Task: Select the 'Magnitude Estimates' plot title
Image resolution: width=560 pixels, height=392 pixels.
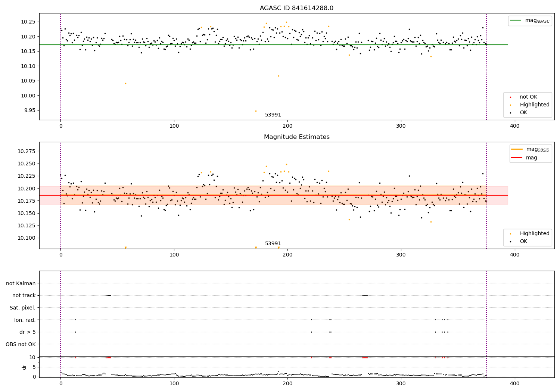Action: (297, 137)
